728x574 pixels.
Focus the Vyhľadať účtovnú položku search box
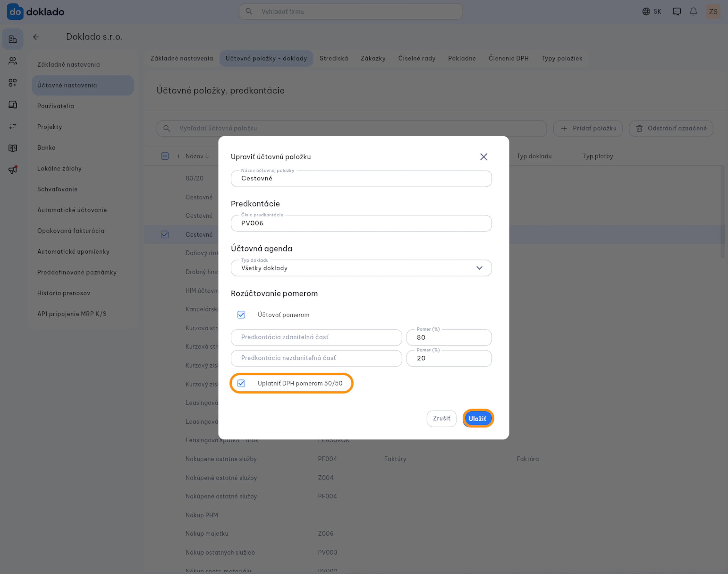[x=351, y=128]
